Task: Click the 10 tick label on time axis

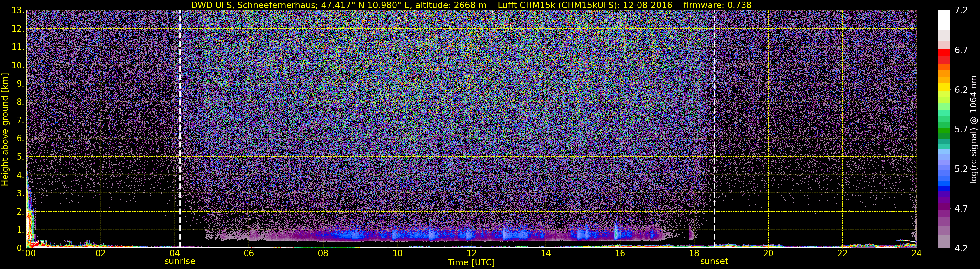Action: (397, 253)
